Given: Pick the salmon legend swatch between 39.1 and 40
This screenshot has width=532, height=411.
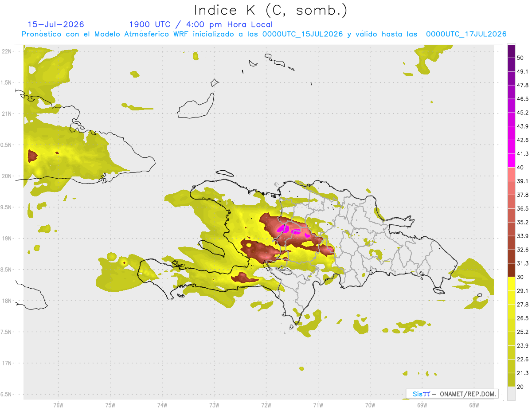Looking at the screenshot, I should [512, 174].
